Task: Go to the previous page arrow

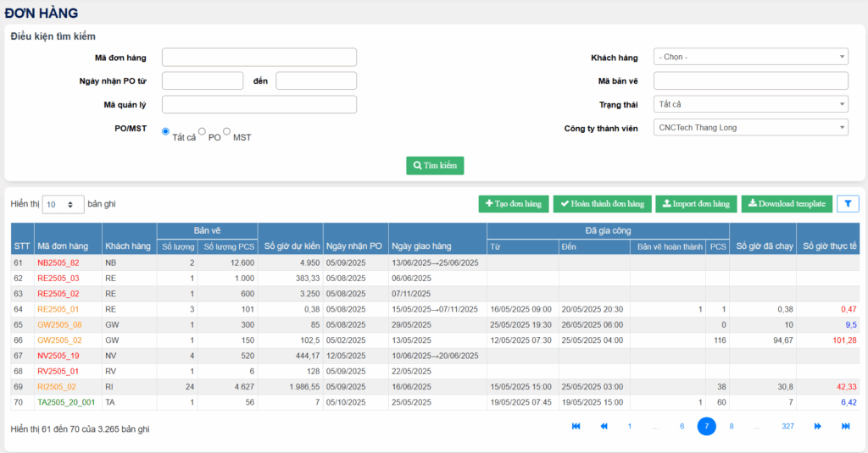Action: point(604,427)
